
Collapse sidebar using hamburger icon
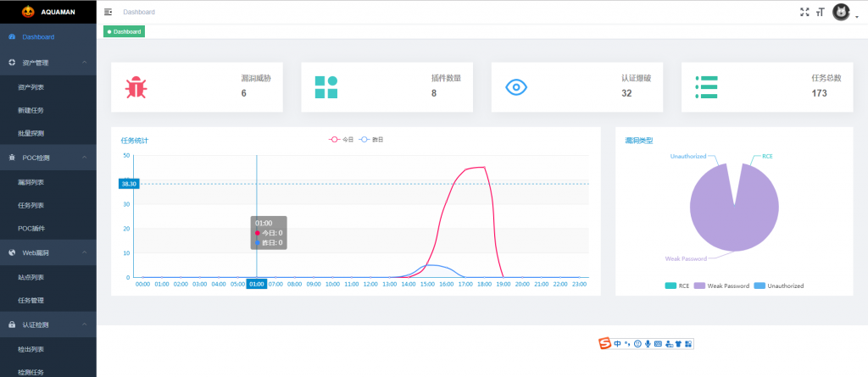click(x=108, y=12)
